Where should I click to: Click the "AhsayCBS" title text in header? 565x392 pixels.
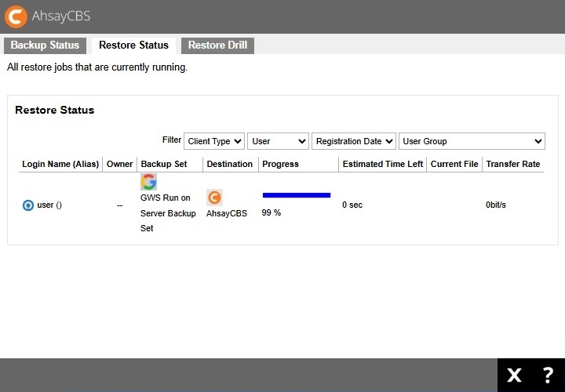coord(61,16)
